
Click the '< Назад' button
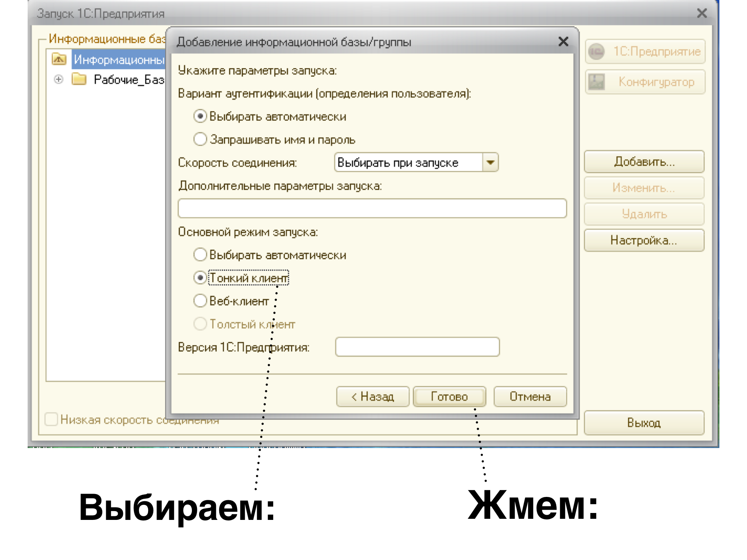(x=373, y=396)
